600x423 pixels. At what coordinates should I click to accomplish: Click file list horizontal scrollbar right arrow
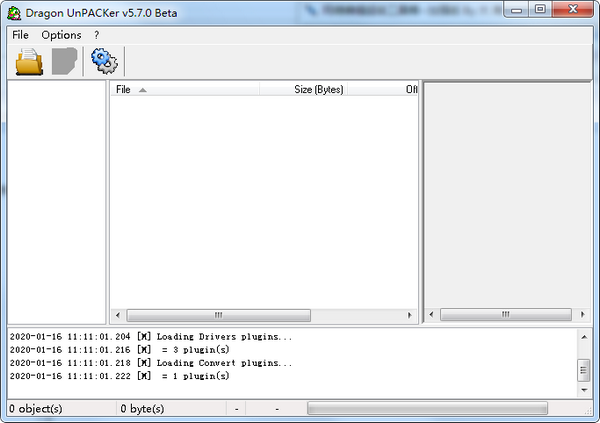pos(409,315)
